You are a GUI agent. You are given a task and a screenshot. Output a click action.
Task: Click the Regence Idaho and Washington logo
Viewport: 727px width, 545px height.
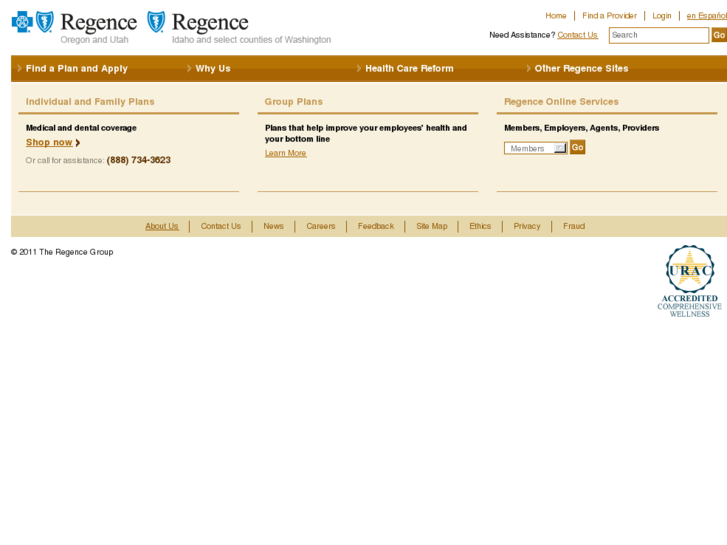click(x=239, y=28)
